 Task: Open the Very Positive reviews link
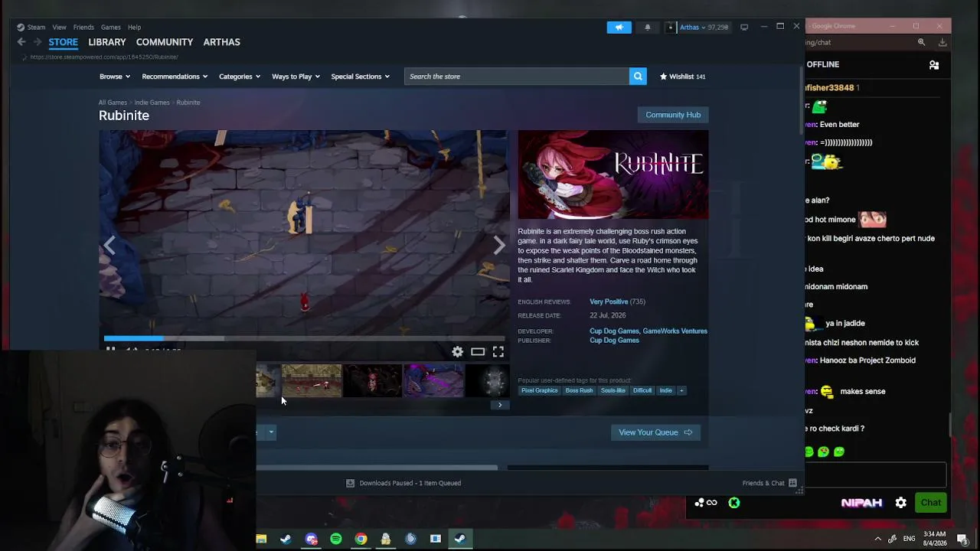(x=609, y=302)
